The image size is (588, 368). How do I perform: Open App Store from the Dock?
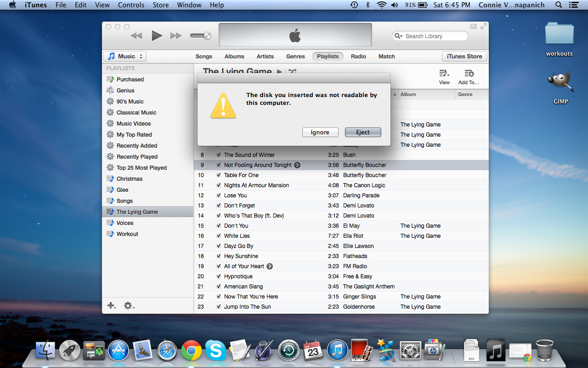(118, 351)
